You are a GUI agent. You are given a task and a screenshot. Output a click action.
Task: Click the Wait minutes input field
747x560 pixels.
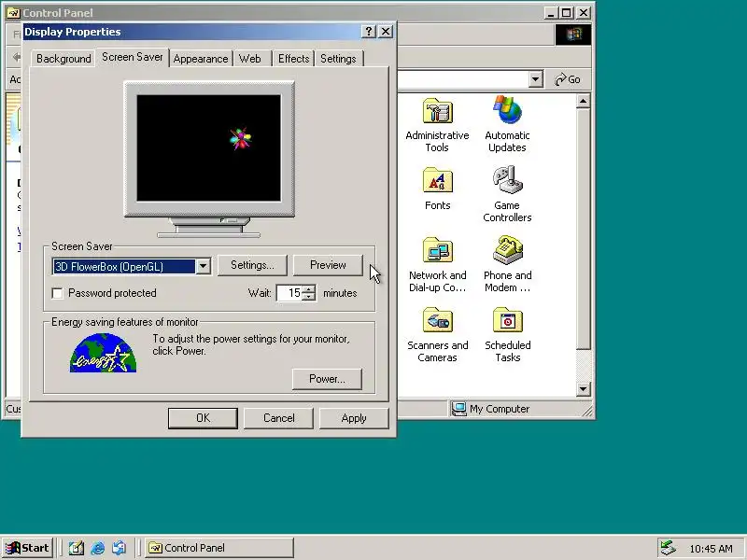coord(289,293)
